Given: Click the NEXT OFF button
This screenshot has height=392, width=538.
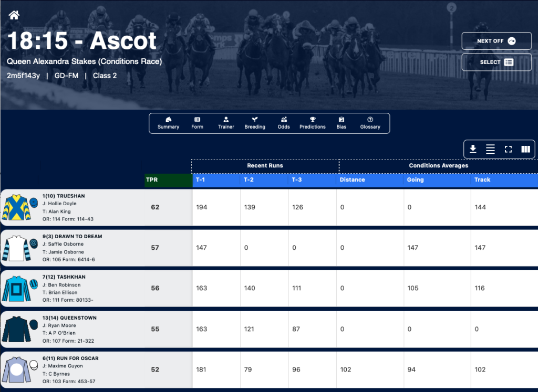Looking at the screenshot, I should (496, 41).
